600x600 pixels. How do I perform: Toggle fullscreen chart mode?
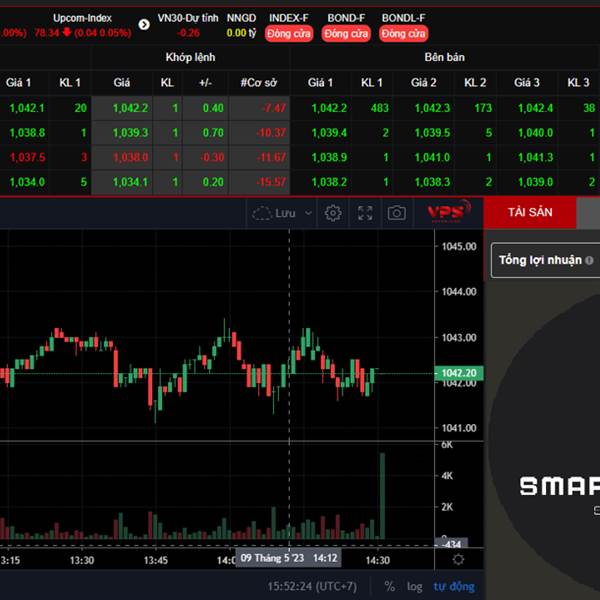(365, 213)
